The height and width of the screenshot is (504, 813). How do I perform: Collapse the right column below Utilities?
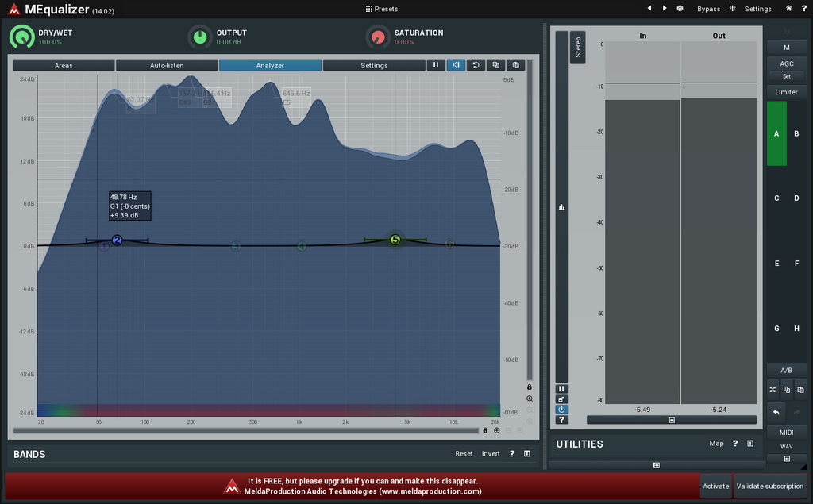click(x=657, y=466)
